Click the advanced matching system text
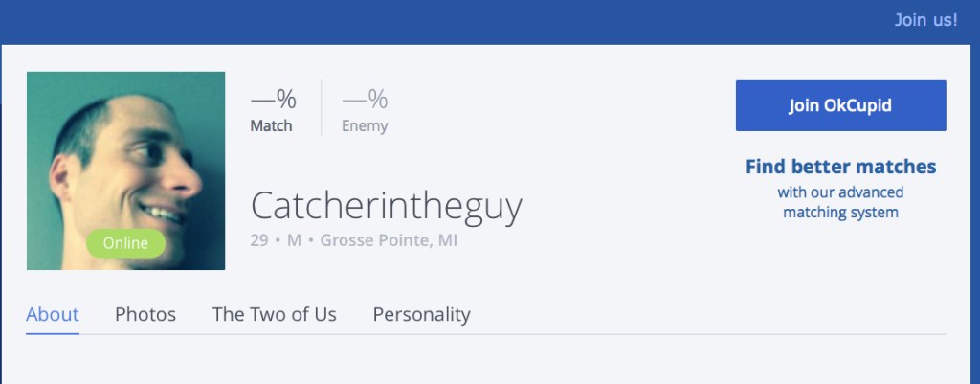The height and width of the screenshot is (384, 980). click(x=840, y=202)
